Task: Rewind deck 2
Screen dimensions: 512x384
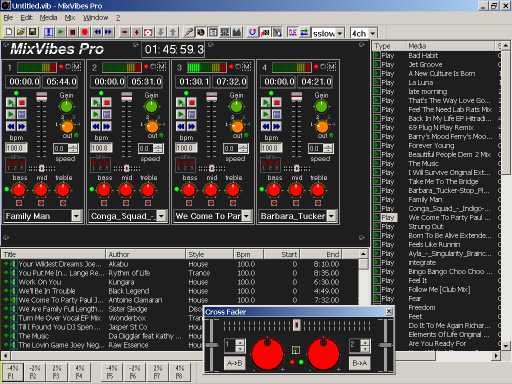Action: point(96,126)
